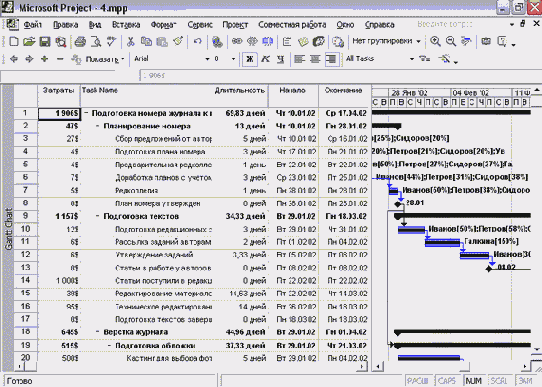Viewport: 542px width, 387px height.
Task: Toggle underline Ч formatting button
Action: (280, 59)
